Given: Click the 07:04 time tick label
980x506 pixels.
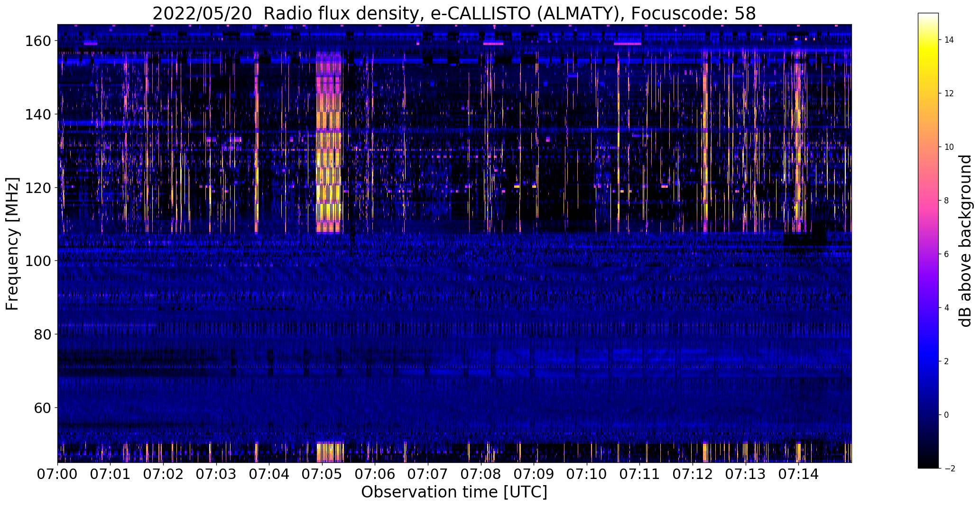Looking at the screenshot, I should (x=269, y=473).
